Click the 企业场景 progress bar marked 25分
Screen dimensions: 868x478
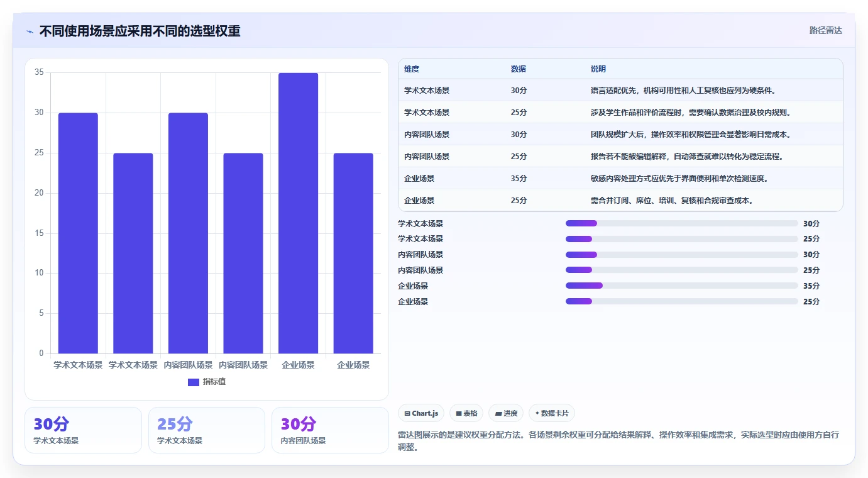682,301
